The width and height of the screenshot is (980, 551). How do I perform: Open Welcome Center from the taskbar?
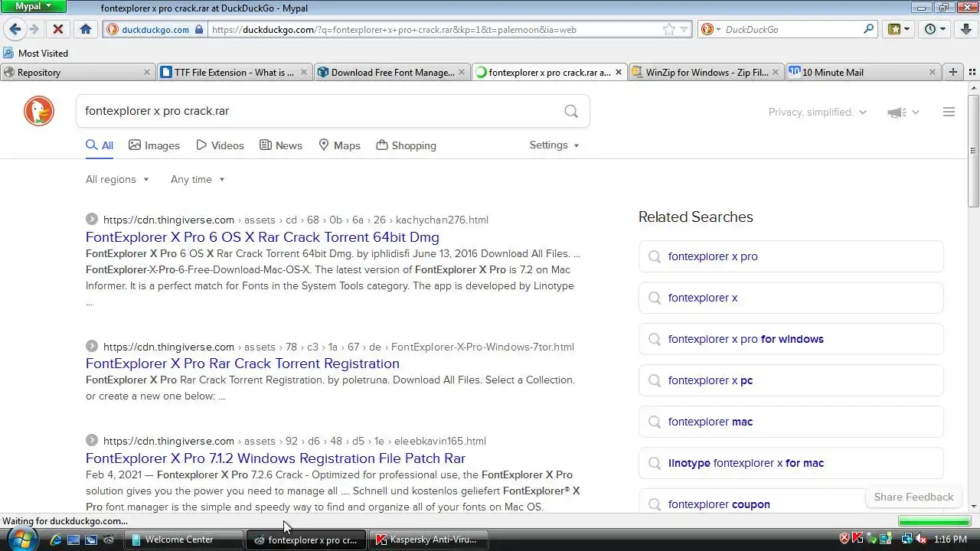(x=185, y=540)
